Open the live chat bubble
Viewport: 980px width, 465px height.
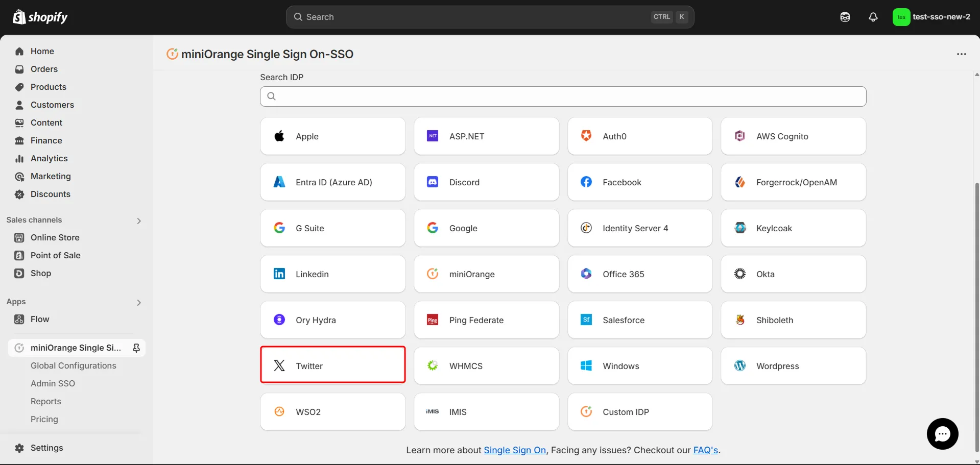[942, 434]
